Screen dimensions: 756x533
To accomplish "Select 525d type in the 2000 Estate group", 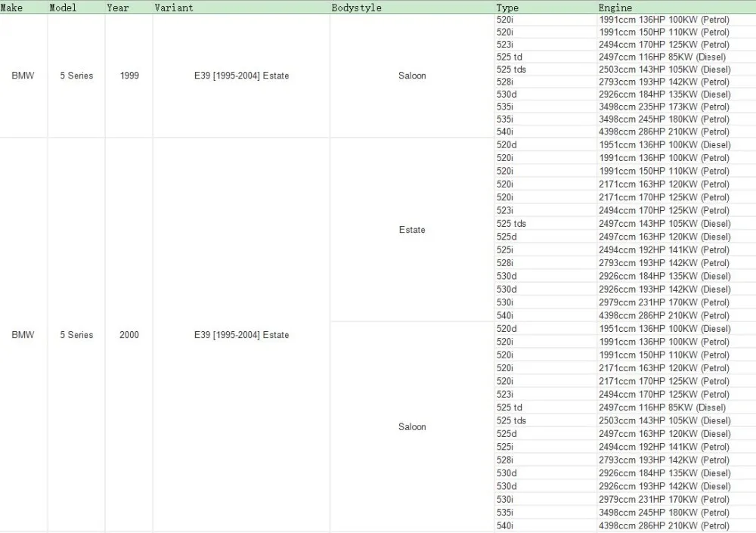I will coord(507,237).
